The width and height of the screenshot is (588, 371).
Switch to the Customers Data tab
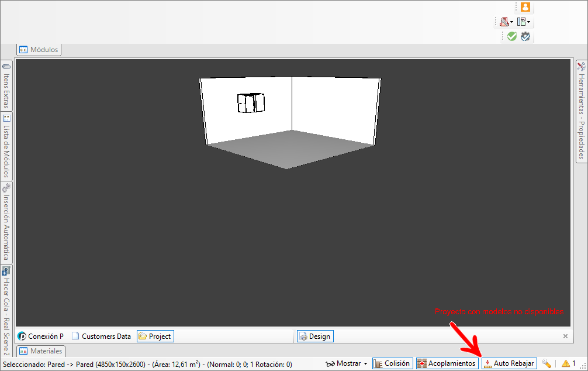pyautogui.click(x=102, y=336)
